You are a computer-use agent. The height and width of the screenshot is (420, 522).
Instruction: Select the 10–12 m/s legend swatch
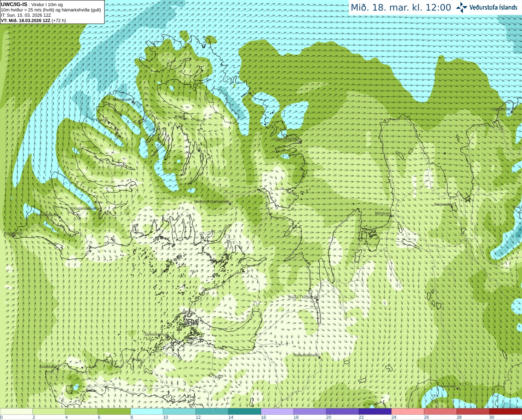coord(179,411)
